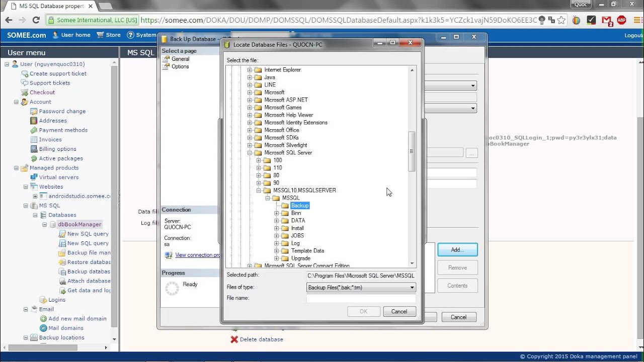Select the Microsoft Silverlight folder

[x=286, y=145]
